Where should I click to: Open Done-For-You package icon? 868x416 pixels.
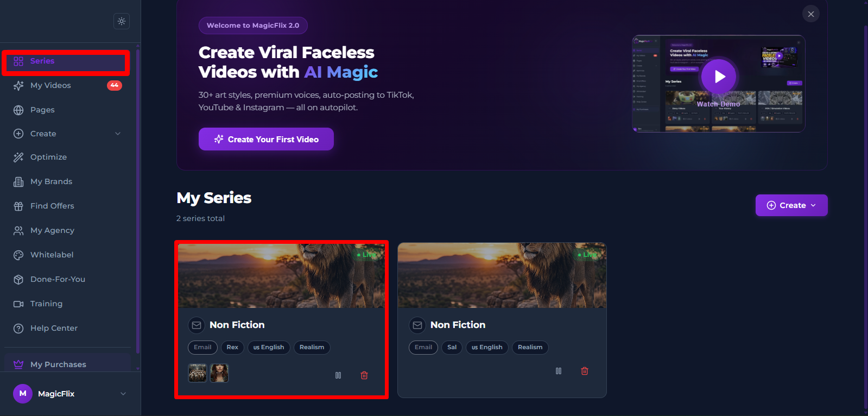(x=18, y=279)
